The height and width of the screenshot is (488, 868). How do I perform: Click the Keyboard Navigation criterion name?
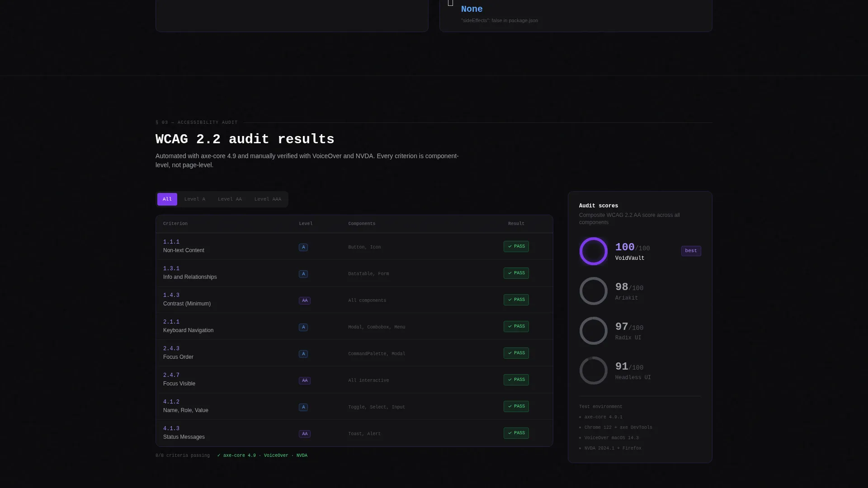click(x=188, y=331)
